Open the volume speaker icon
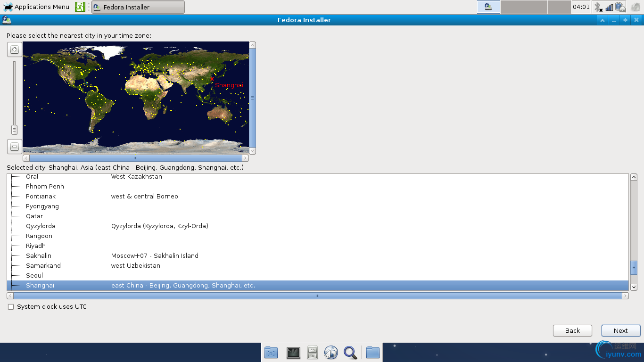This screenshot has width=644, height=362. 635,7
